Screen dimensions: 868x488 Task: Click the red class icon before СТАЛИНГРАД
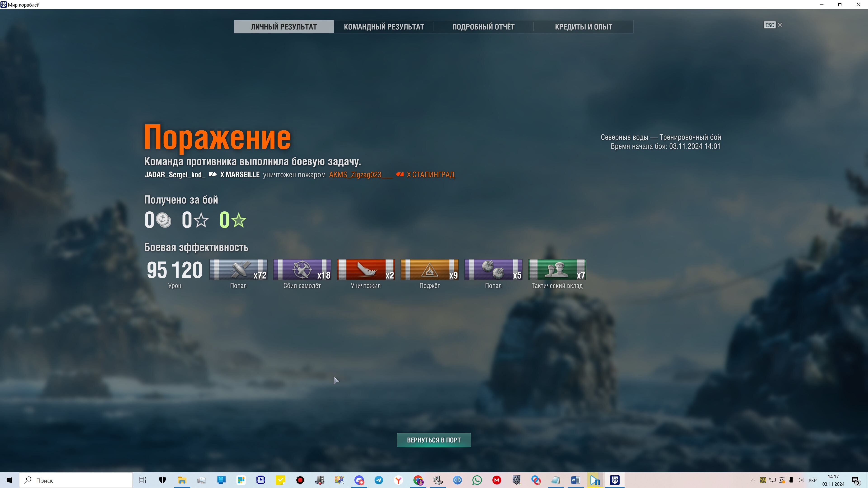coord(400,174)
